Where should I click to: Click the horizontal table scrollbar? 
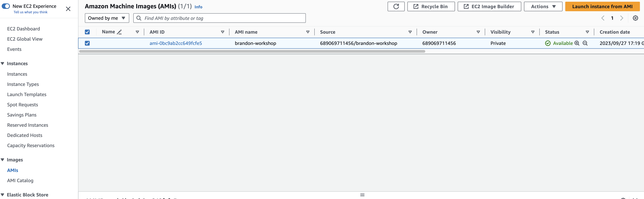point(252,51)
